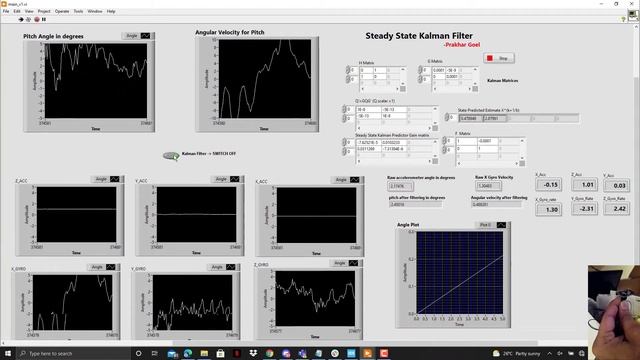Click context help question mark icon
The height and width of the screenshot is (360, 640).
623,19
